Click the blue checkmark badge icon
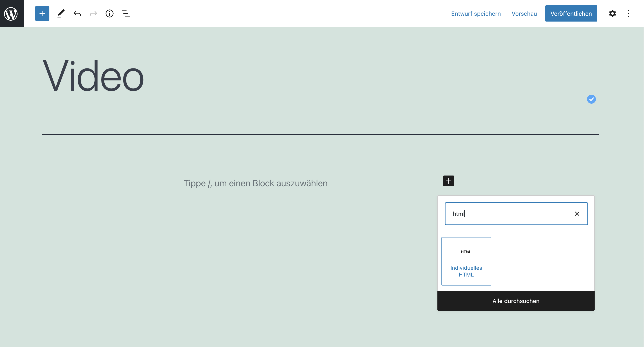Image resolution: width=644 pixels, height=347 pixels. click(591, 99)
